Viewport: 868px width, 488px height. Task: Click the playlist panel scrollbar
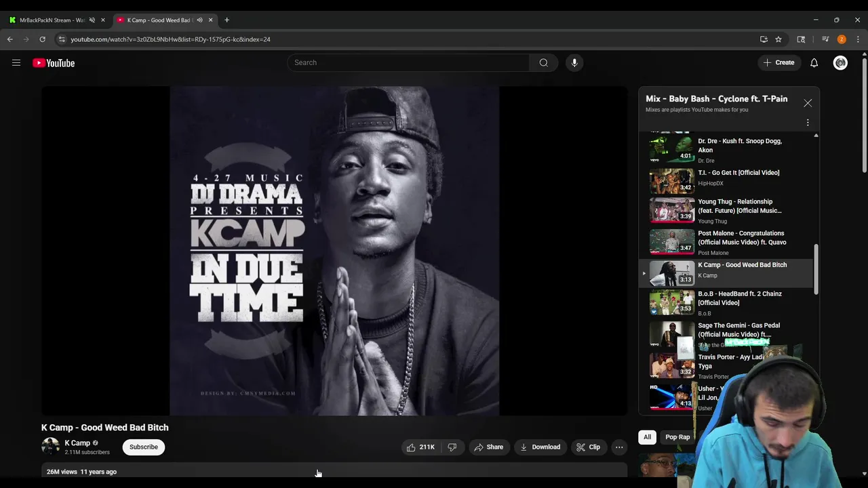pos(816,269)
